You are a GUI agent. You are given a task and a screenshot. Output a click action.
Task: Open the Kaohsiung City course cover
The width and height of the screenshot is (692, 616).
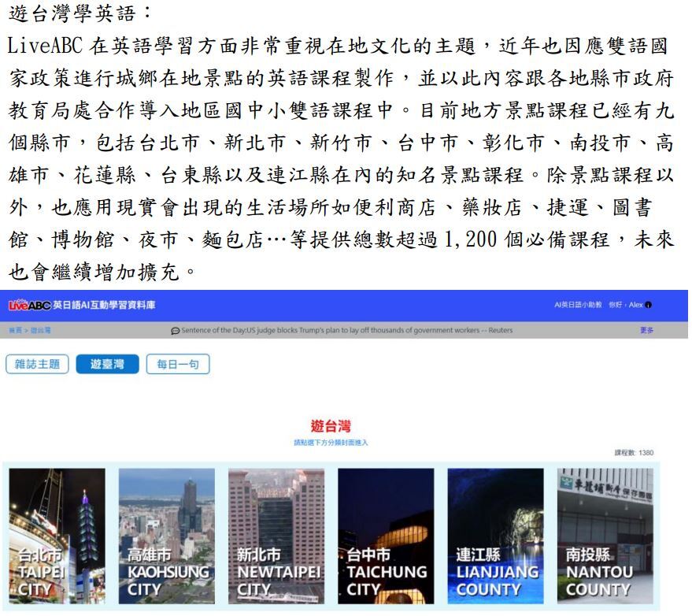[x=166, y=536]
